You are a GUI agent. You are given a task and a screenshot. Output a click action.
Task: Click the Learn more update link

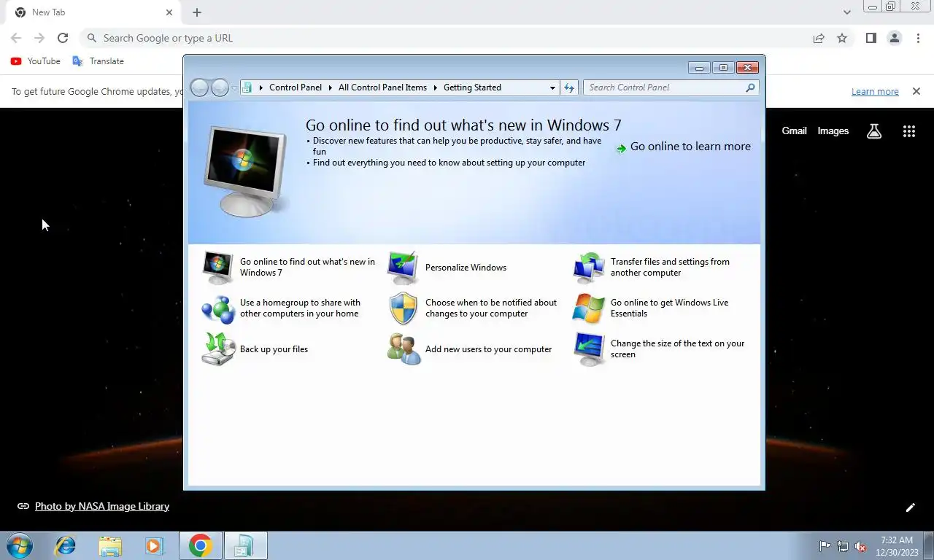pos(875,92)
